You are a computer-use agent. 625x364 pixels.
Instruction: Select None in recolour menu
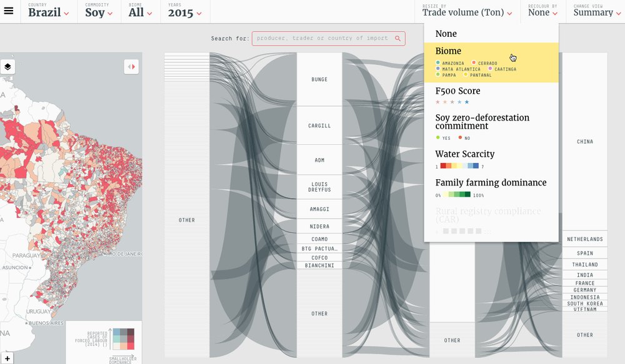click(491, 34)
